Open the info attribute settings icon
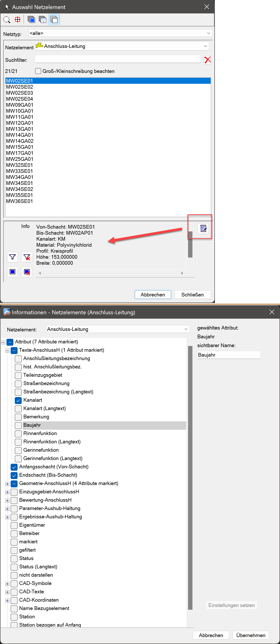280x644 pixels. pyautogui.click(x=203, y=228)
